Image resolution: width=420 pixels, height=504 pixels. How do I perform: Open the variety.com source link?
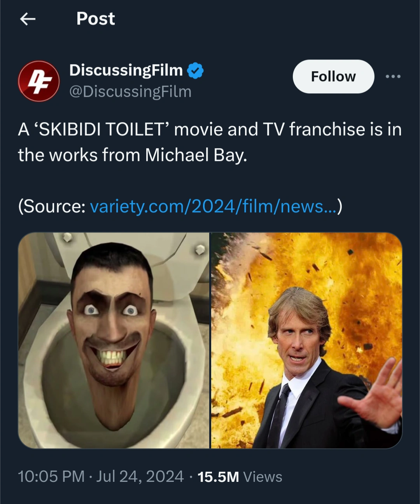click(x=213, y=206)
